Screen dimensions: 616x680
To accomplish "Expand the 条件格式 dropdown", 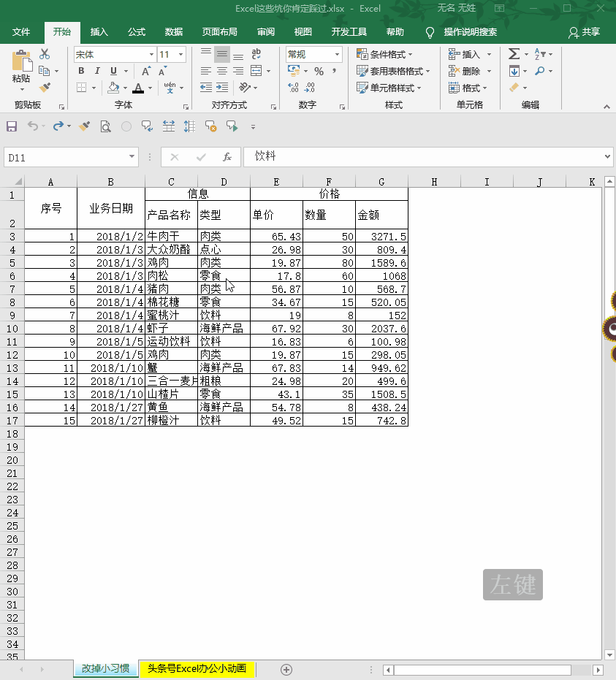I will point(411,55).
